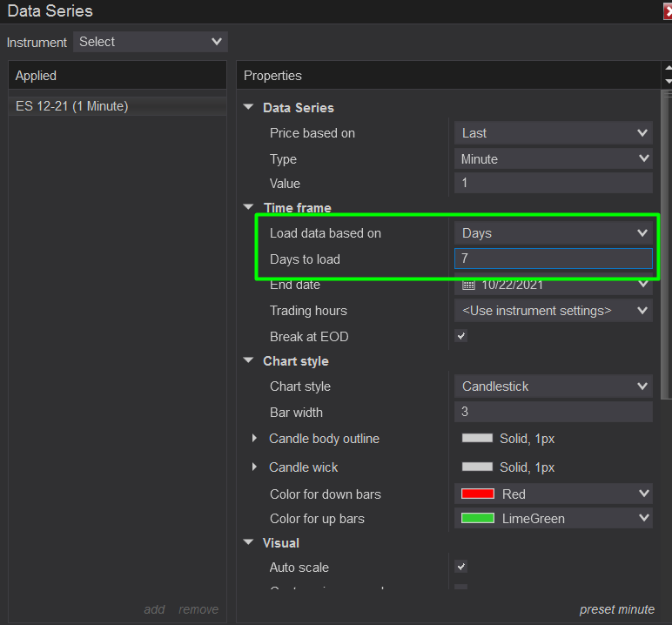672x625 pixels.
Task: Collapse the Visual section
Action: 249,543
